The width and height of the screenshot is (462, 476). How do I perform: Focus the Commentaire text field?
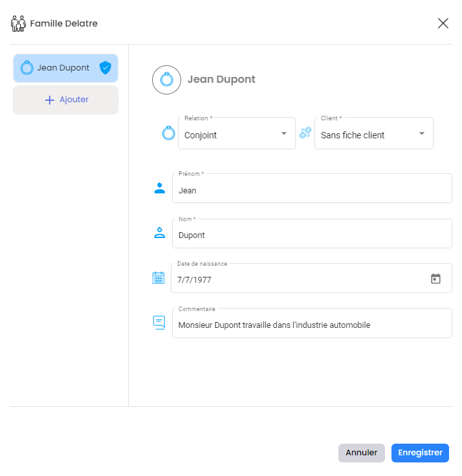pyautogui.click(x=312, y=323)
